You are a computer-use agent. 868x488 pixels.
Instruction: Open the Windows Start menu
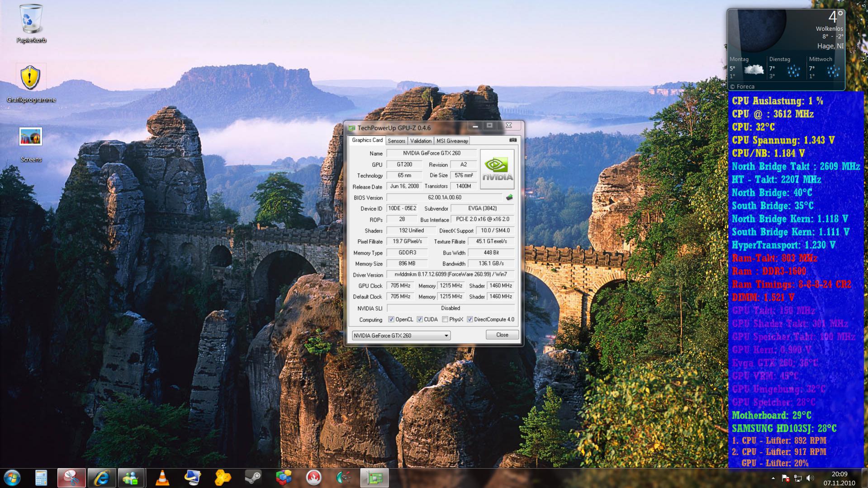click(x=12, y=478)
